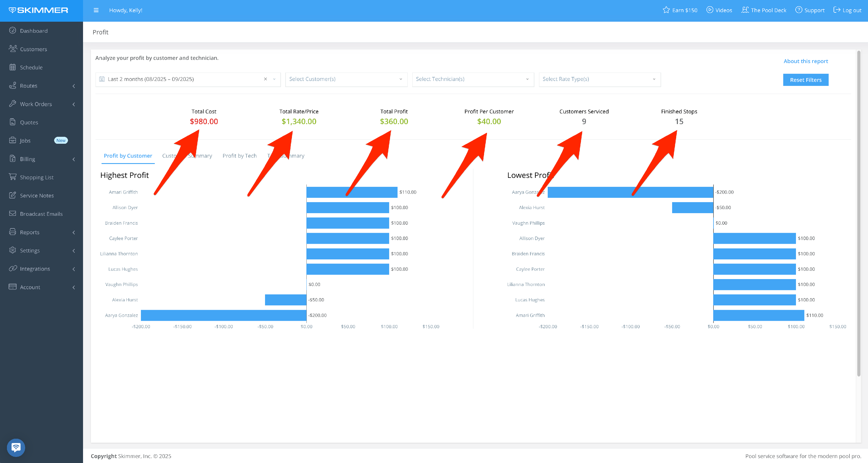Open the Select Rate Type(s) dropdown
Viewport: 868px width, 463px height.
click(599, 79)
